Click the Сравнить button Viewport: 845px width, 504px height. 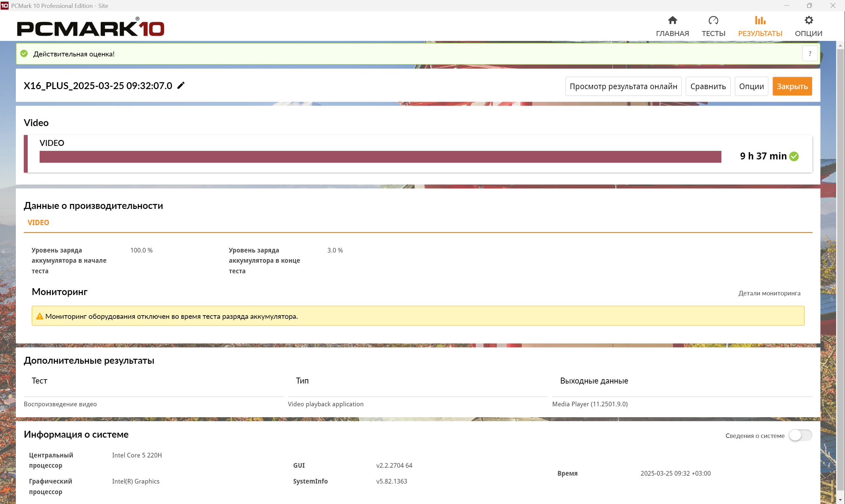click(708, 86)
